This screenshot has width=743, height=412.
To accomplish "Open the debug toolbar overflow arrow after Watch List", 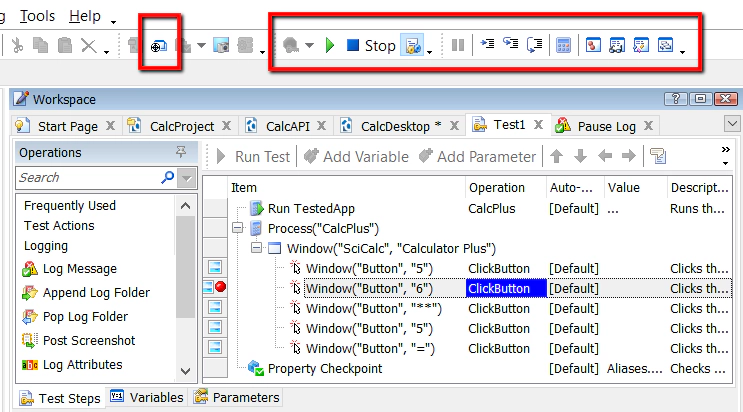I will (682, 51).
